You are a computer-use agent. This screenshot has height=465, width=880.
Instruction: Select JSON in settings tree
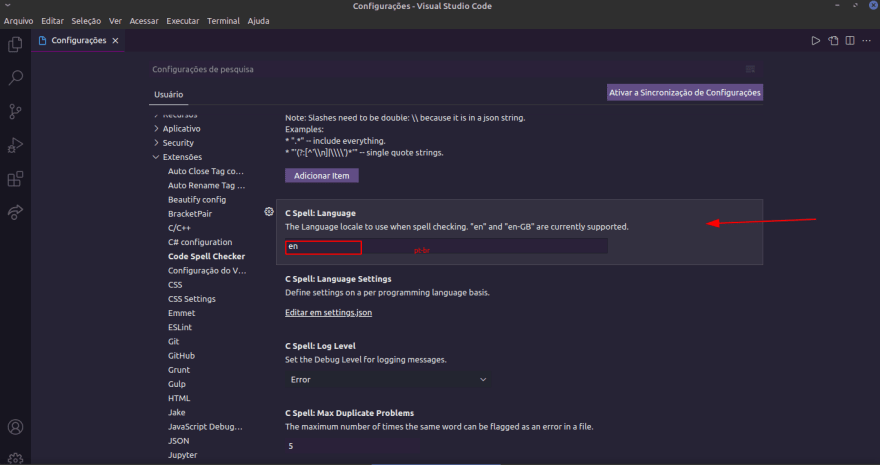click(178, 441)
